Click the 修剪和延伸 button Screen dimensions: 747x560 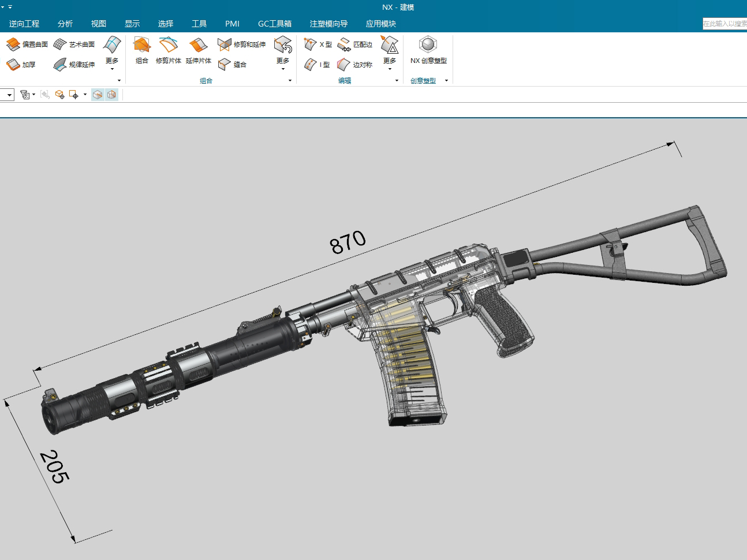point(242,44)
